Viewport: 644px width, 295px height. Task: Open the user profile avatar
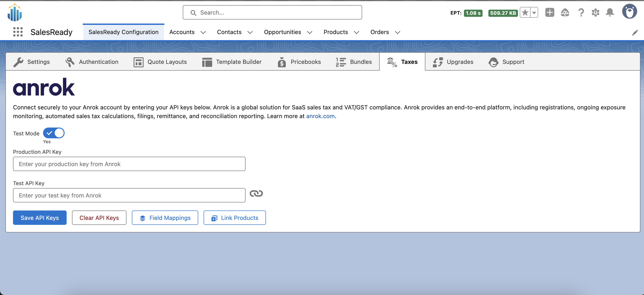(x=629, y=12)
